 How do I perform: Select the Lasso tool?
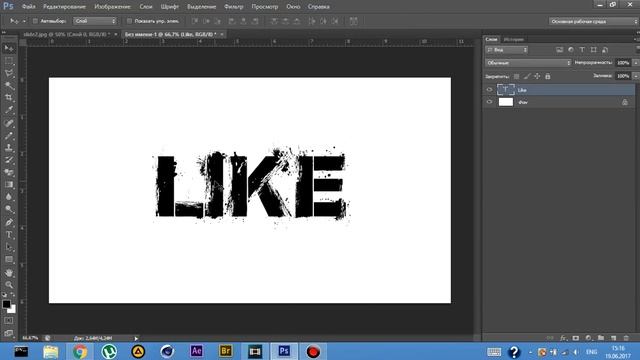coord(9,73)
